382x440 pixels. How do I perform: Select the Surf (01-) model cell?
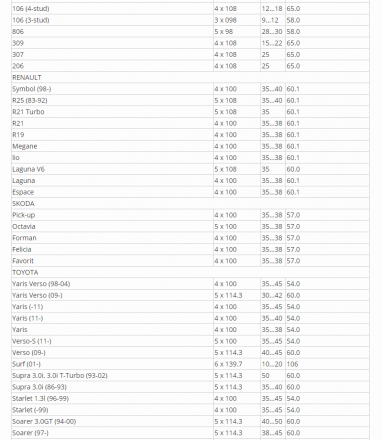112,364
